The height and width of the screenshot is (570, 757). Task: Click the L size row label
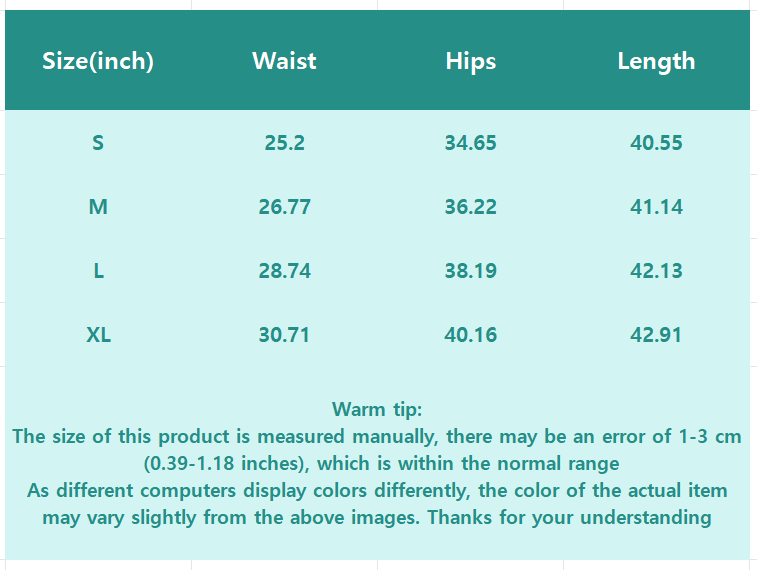point(98,271)
